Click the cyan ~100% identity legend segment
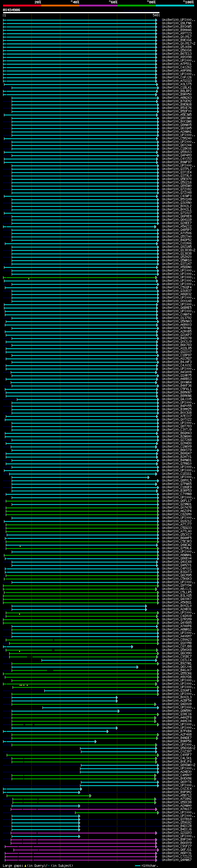The image size is (197, 868). coord(175,6)
